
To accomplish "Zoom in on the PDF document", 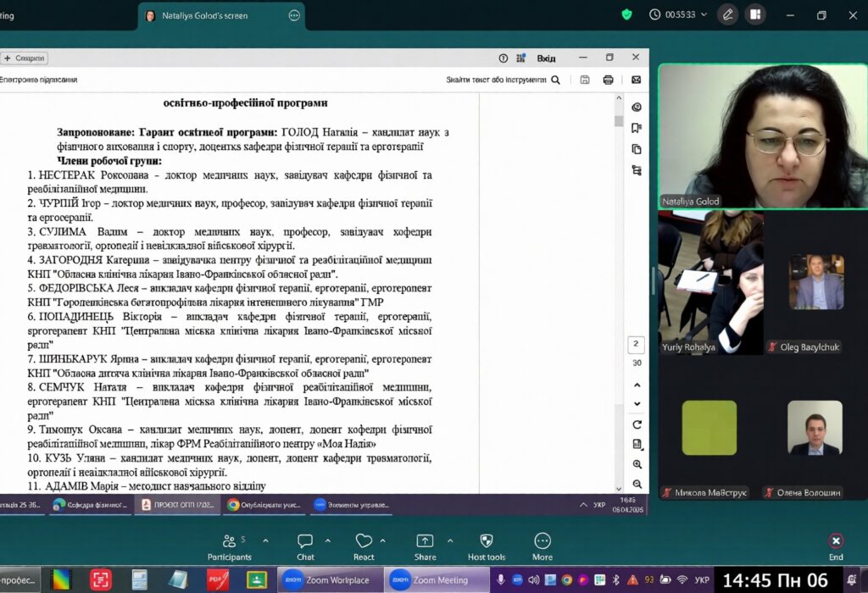I will tap(637, 464).
